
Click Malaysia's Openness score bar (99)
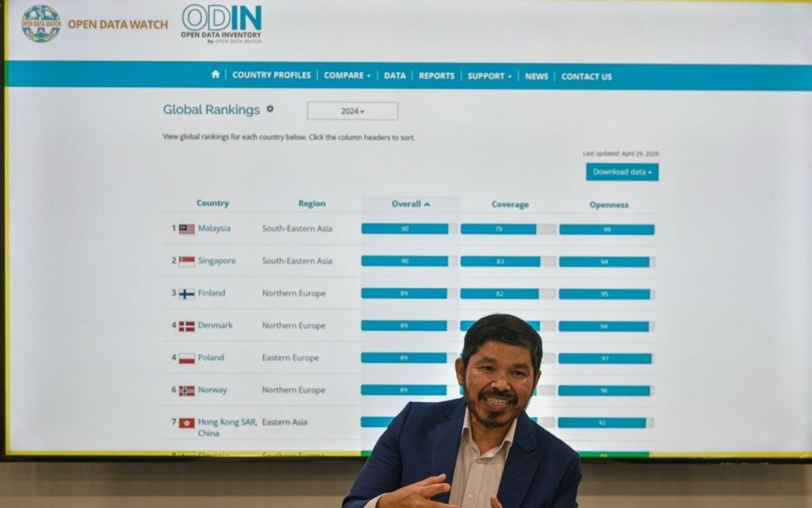[x=607, y=230]
